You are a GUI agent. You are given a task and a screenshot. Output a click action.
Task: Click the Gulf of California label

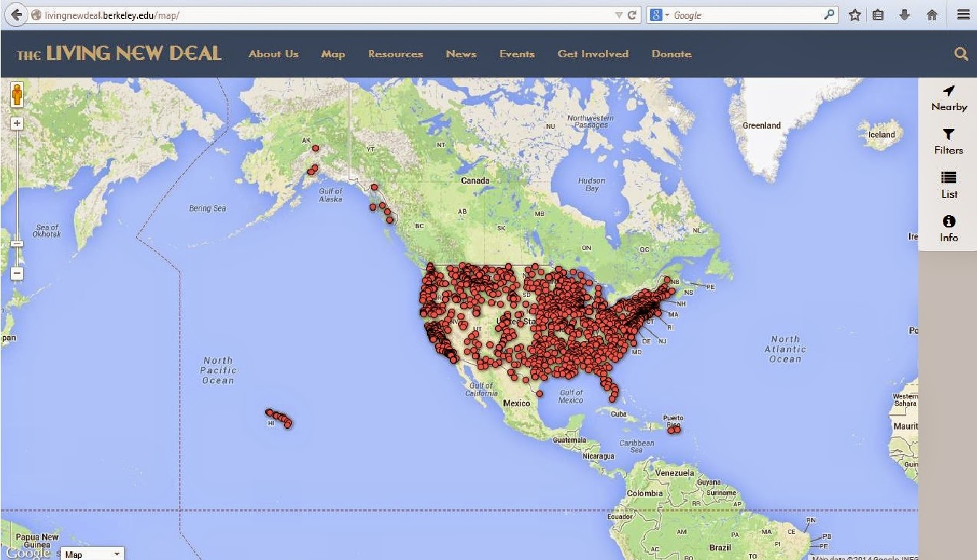[481, 390]
